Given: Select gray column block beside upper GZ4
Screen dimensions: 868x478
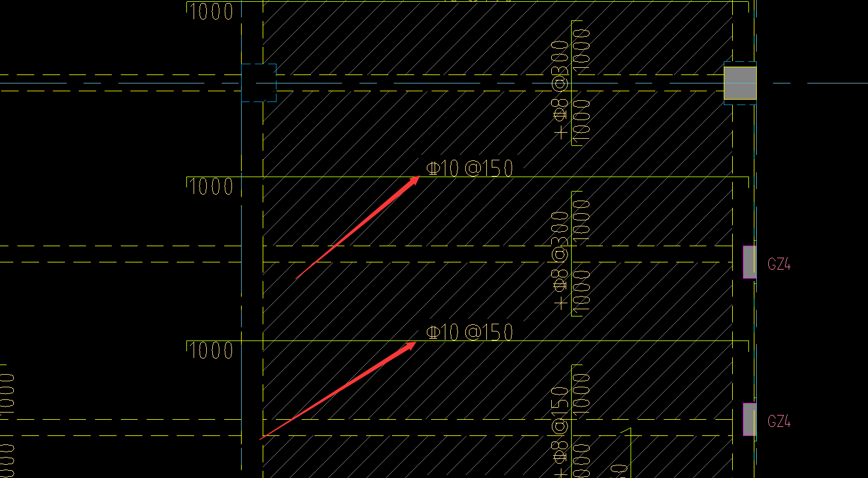Looking at the screenshot, I should coord(749,262).
